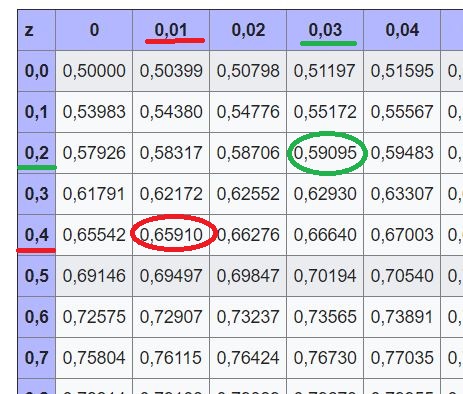Select the green-circled value 0,59095

[325, 153]
